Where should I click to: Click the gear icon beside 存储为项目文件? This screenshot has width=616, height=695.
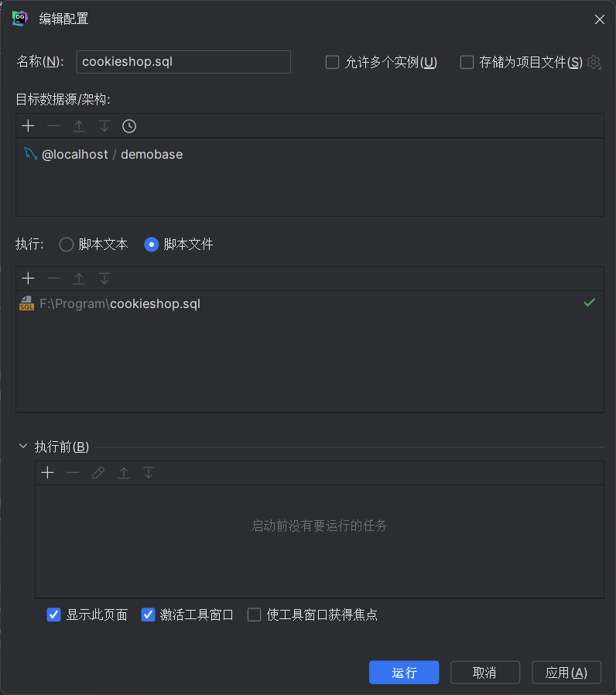pyautogui.click(x=594, y=63)
